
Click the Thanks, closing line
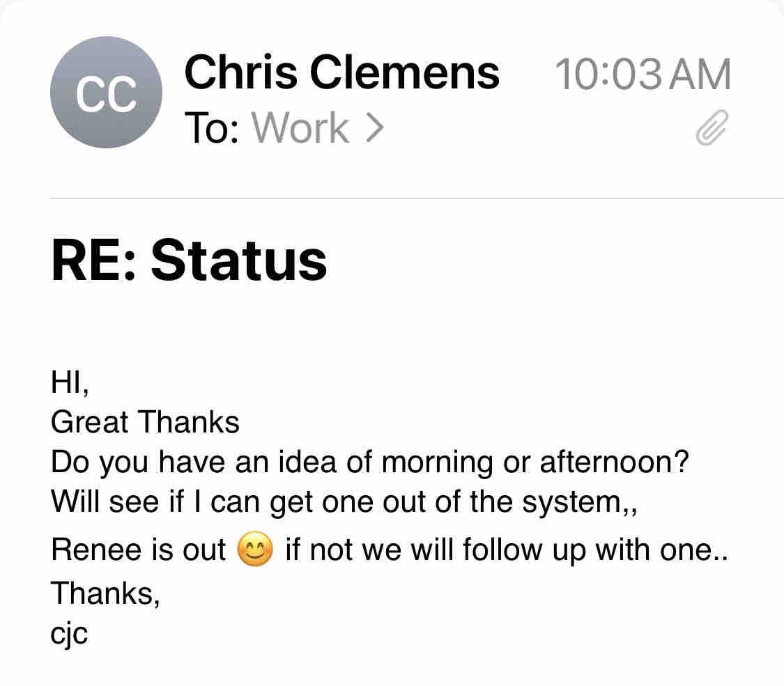tap(105, 593)
